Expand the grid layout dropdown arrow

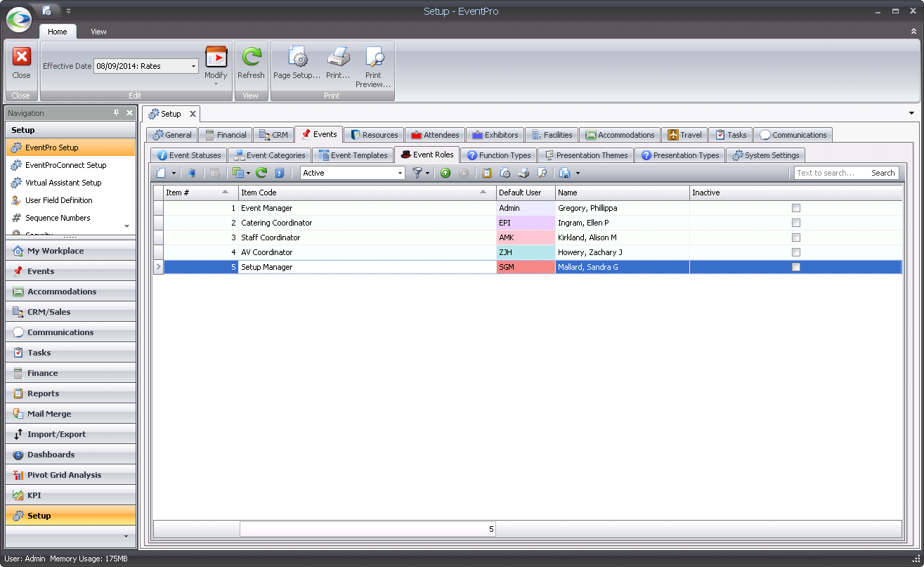[249, 173]
